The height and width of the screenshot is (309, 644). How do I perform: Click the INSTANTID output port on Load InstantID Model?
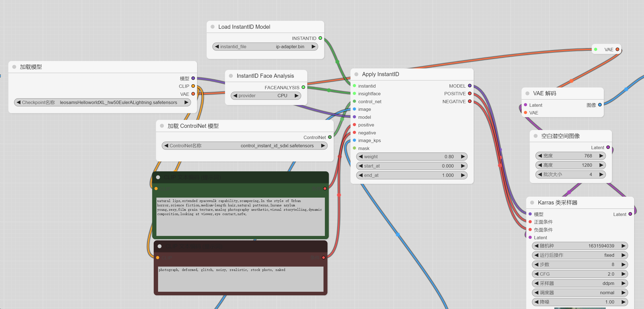tap(320, 38)
